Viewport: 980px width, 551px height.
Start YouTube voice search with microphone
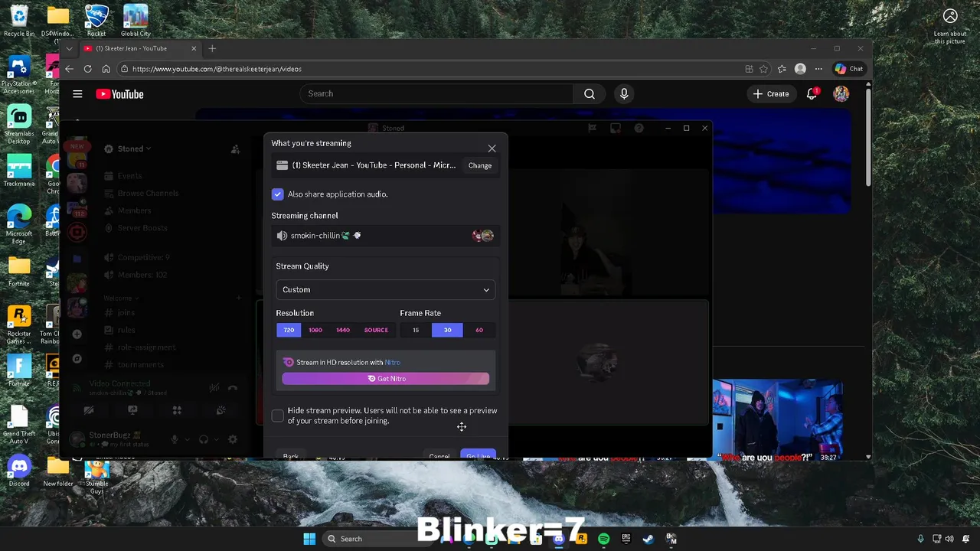coord(624,93)
